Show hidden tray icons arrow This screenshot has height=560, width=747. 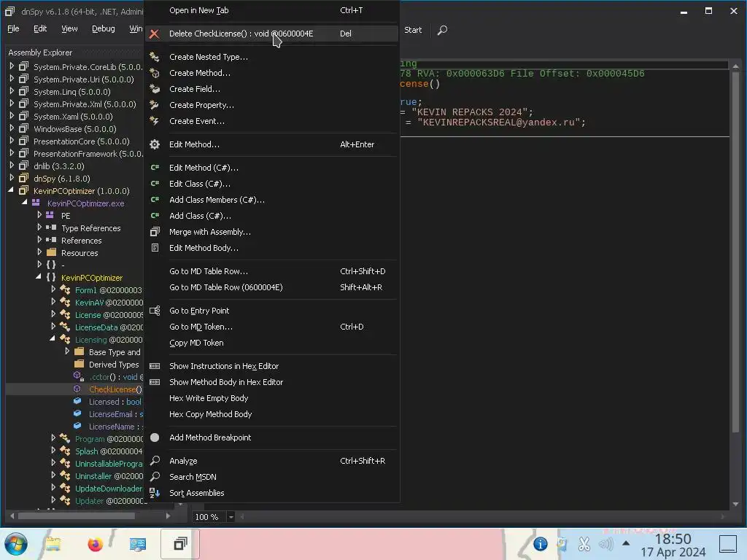click(626, 543)
